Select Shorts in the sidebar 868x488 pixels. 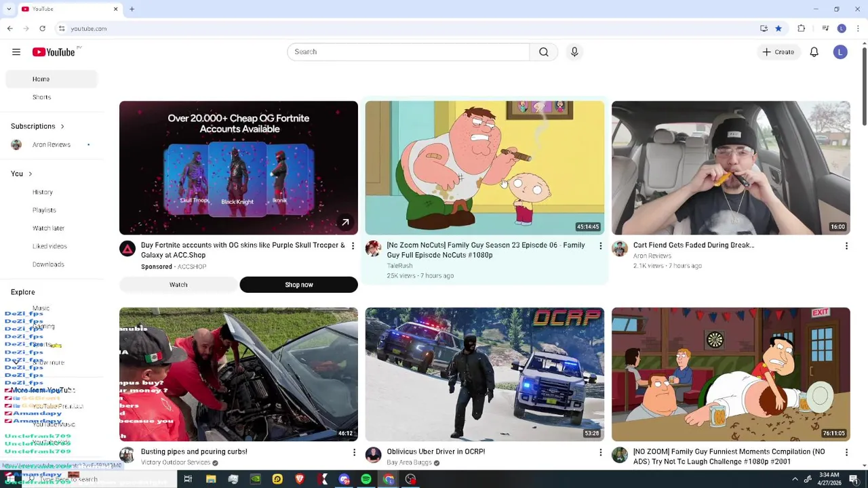[52, 97]
